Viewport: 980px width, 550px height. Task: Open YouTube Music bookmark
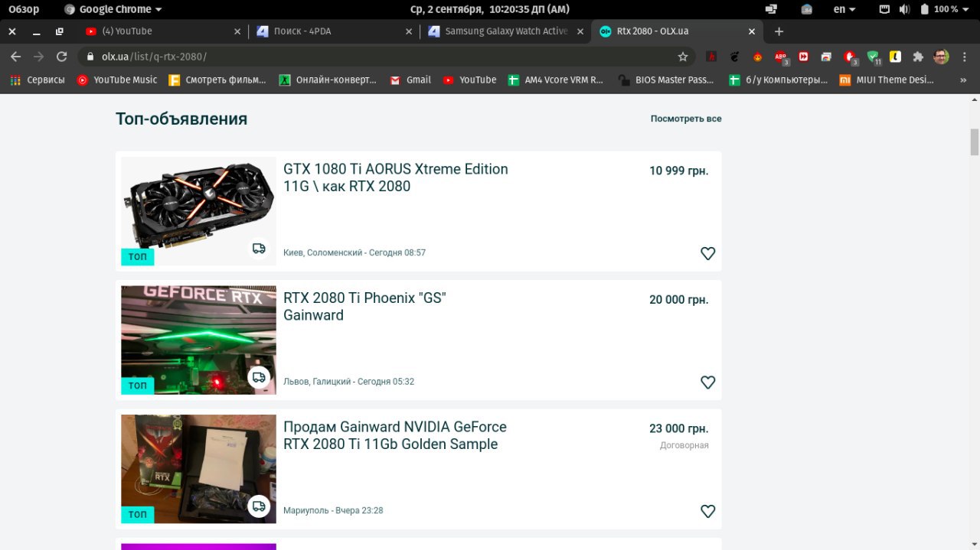[117, 80]
